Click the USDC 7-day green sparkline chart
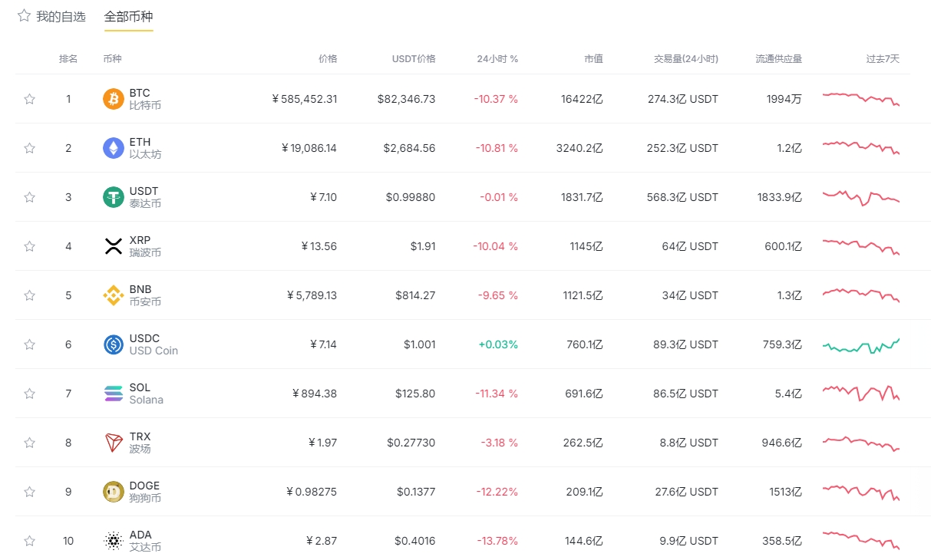This screenshot has width=931, height=560. [x=860, y=345]
